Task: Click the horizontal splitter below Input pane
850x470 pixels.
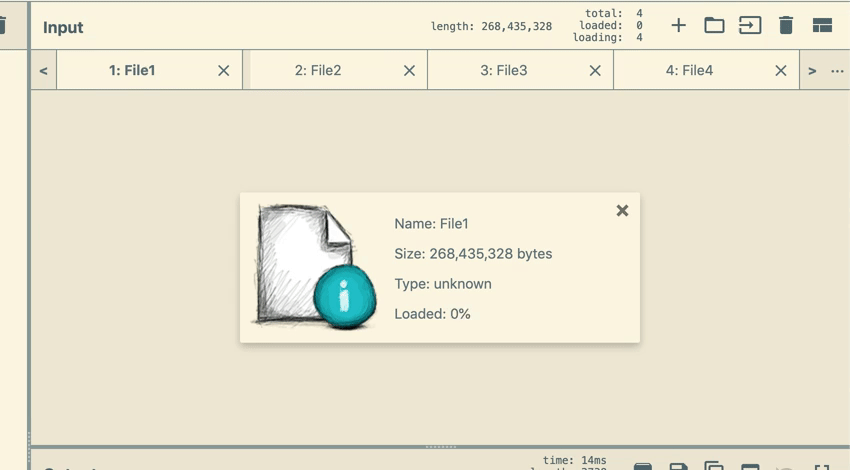Action: (440, 447)
